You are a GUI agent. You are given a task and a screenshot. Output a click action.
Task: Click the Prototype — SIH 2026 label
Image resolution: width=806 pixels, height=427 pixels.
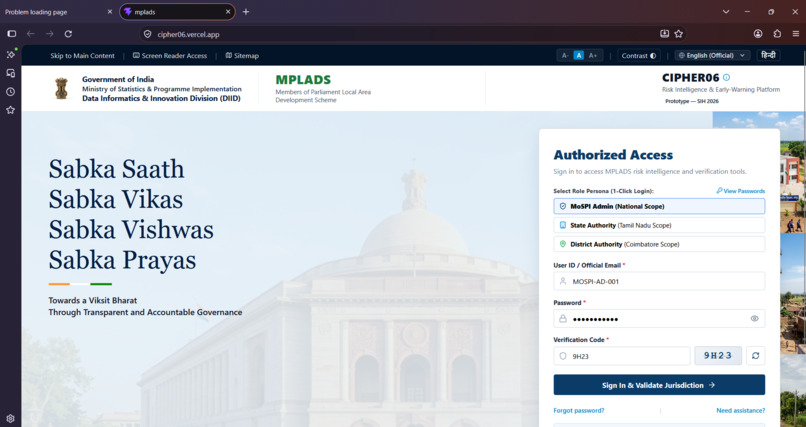tap(692, 101)
